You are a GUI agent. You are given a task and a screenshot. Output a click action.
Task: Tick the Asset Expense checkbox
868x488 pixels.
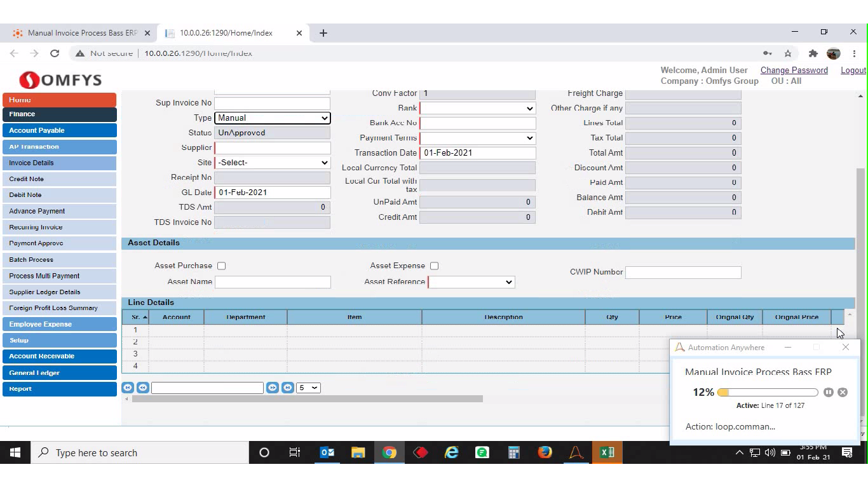pyautogui.click(x=434, y=266)
